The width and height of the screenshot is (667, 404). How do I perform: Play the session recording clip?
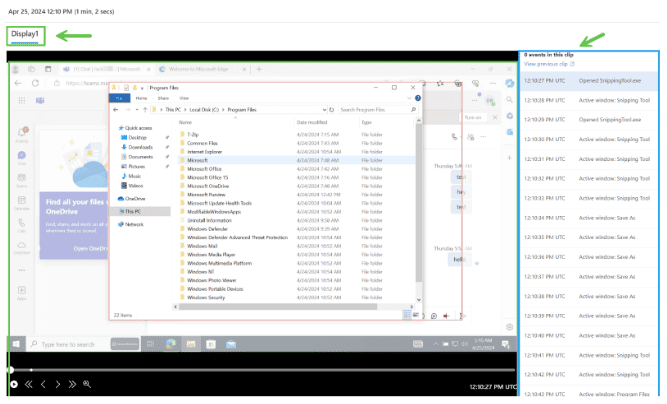tap(14, 384)
